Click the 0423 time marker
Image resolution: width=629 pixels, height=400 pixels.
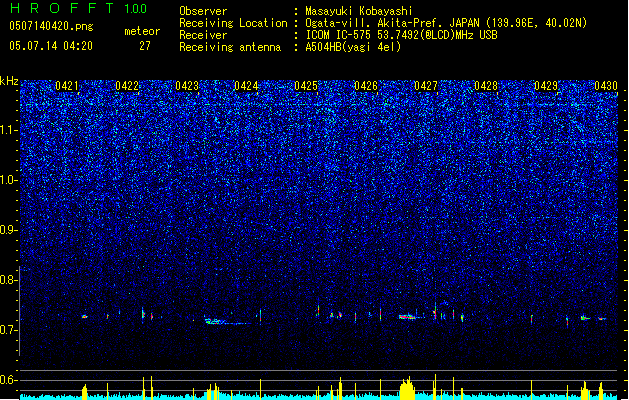(187, 86)
